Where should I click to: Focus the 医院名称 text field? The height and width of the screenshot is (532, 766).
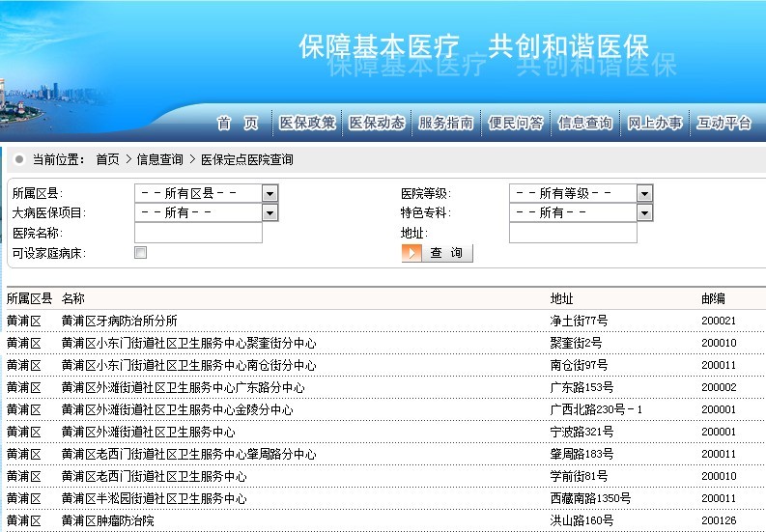tap(198, 233)
